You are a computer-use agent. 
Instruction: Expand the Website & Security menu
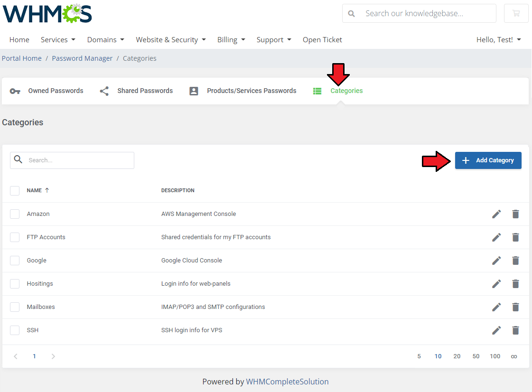pos(171,40)
